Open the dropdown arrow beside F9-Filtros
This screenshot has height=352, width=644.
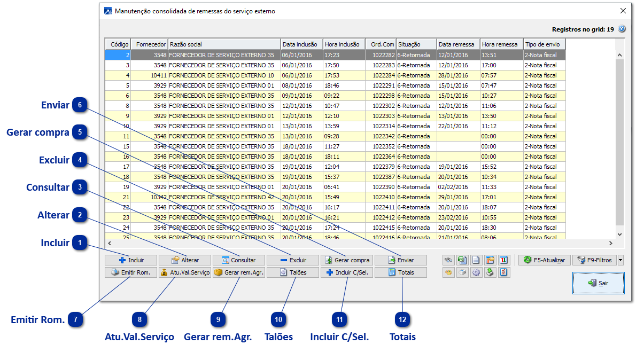[x=620, y=260]
